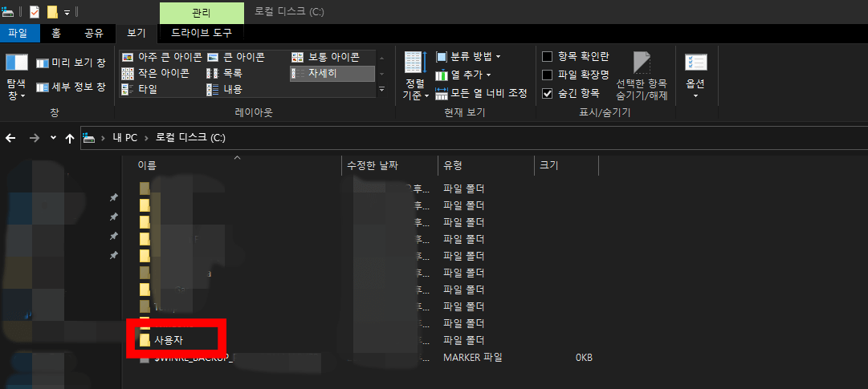Open the quick access toolbar customize arrow

click(67, 12)
